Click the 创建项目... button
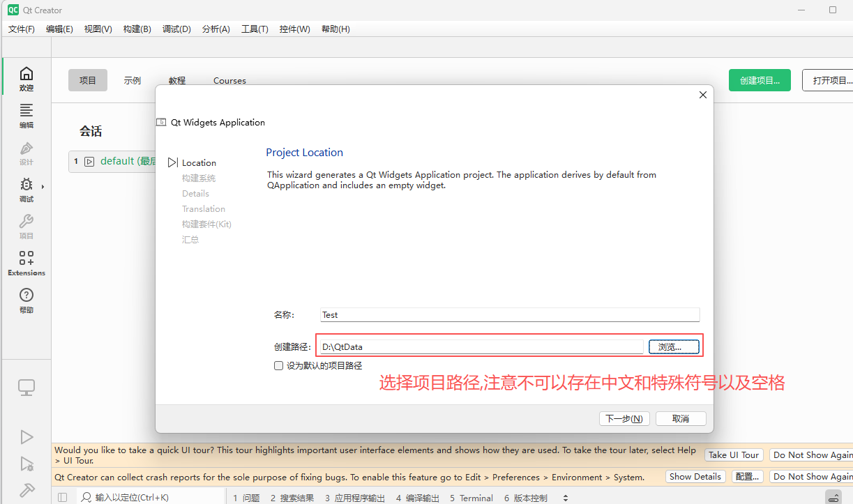 (x=760, y=80)
